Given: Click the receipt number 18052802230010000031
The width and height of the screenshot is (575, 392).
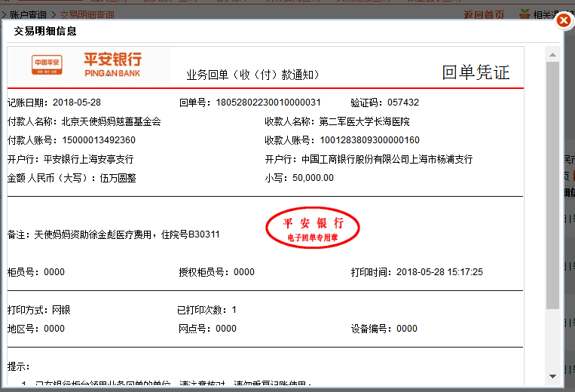Looking at the screenshot, I should [268, 103].
